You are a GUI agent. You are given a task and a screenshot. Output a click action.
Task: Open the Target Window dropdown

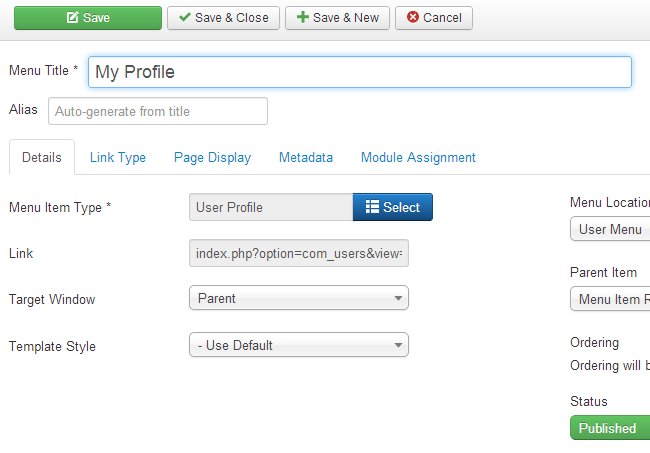point(299,298)
